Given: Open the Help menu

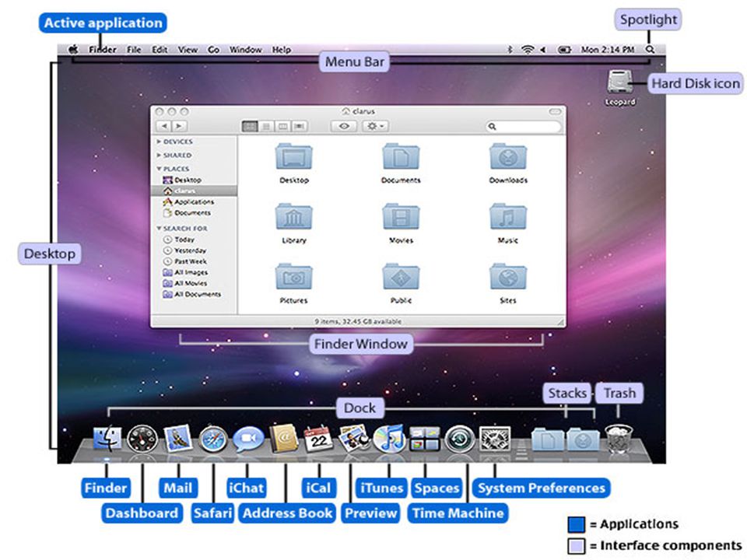Looking at the screenshot, I should pyautogui.click(x=282, y=50).
